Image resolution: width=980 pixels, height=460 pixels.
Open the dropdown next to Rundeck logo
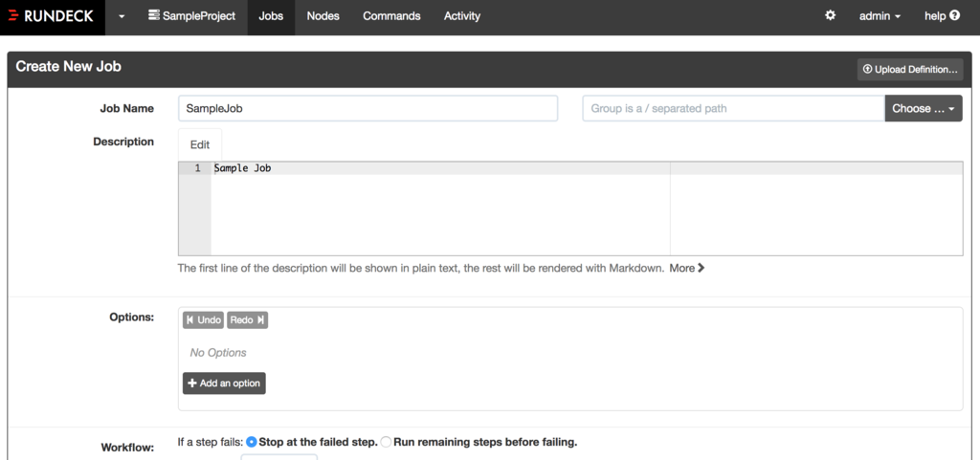122,17
